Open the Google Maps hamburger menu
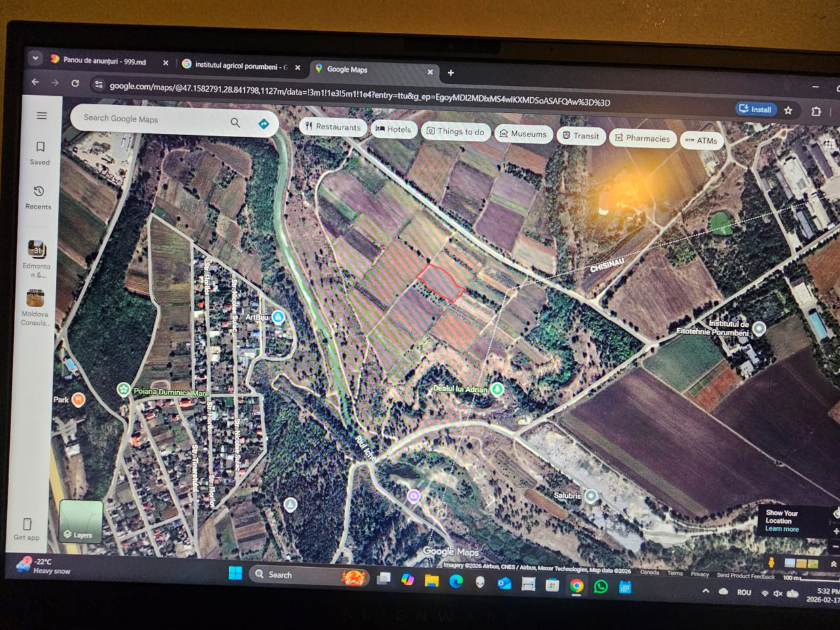Image resolution: width=840 pixels, height=630 pixels. click(x=41, y=115)
